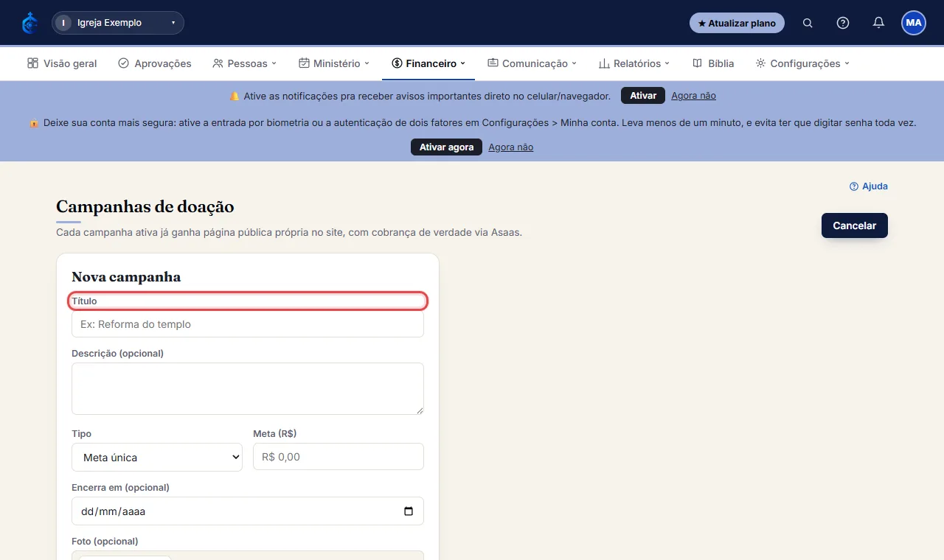Open the calendar picker icon in date field
Screen dimensions: 944x560
[409, 511]
